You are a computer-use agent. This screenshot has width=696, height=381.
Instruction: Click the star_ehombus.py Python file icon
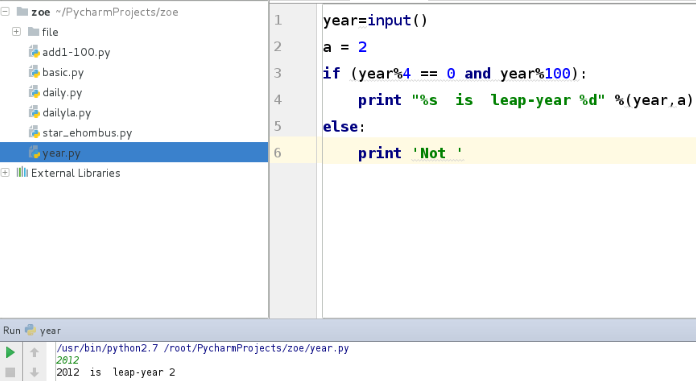coord(34,132)
